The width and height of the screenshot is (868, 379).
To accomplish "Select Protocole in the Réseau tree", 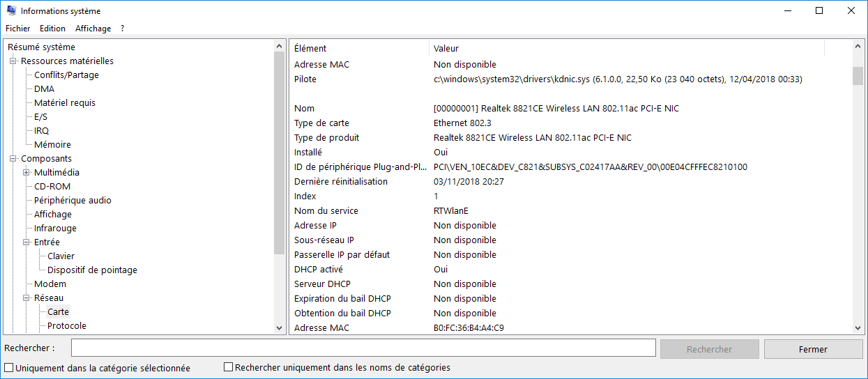I will point(67,326).
